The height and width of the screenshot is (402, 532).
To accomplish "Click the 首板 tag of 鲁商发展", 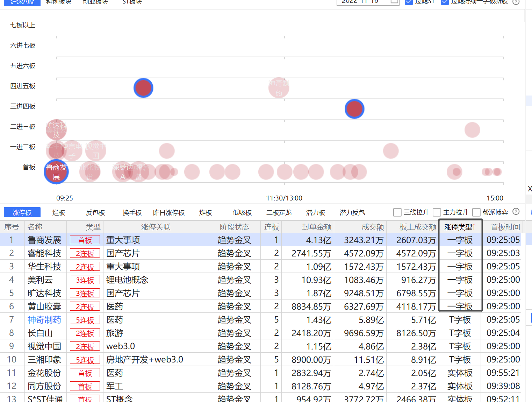I will (x=85, y=240).
